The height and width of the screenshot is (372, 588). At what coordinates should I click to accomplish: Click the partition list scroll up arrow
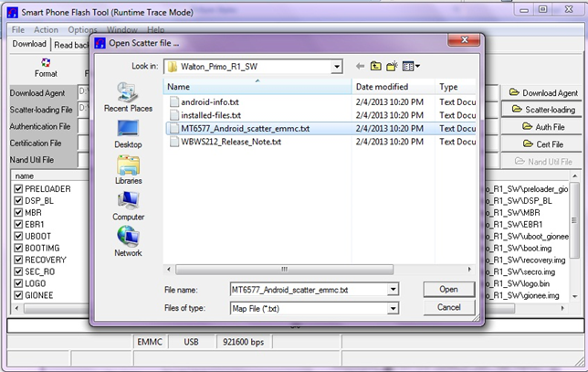coord(574,175)
